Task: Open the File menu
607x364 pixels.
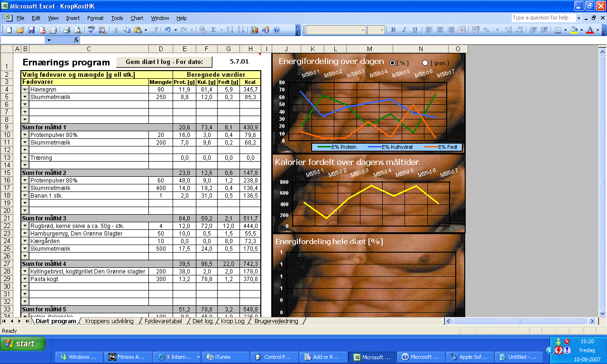Action: point(20,18)
